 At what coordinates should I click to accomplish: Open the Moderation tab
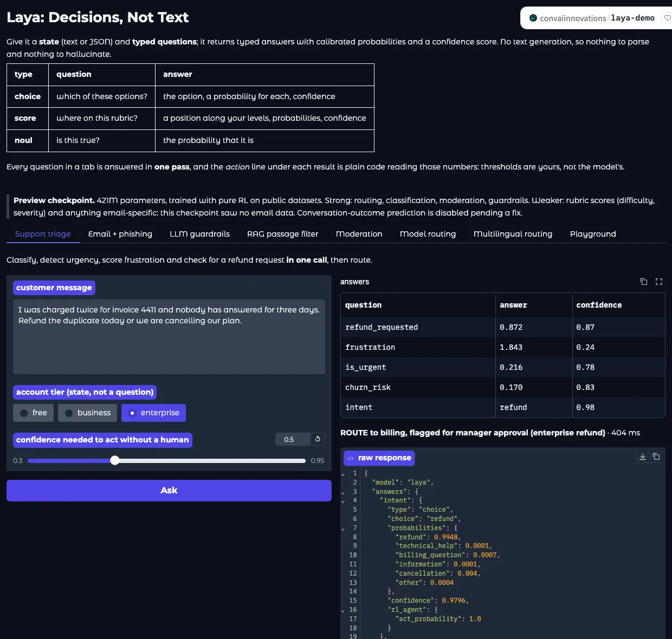pos(359,234)
